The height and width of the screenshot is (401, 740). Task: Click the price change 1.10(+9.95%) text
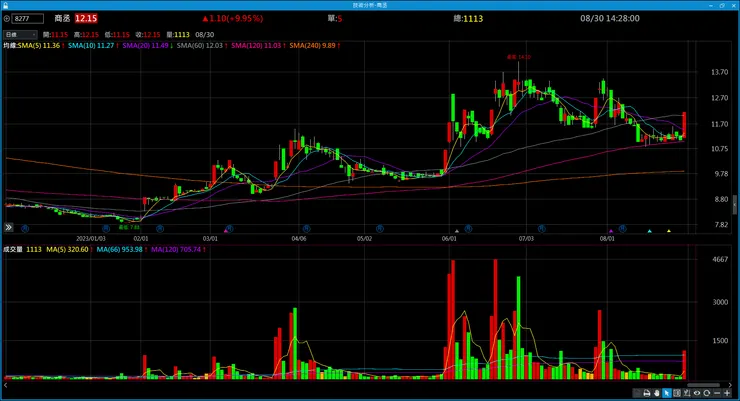pyautogui.click(x=233, y=18)
